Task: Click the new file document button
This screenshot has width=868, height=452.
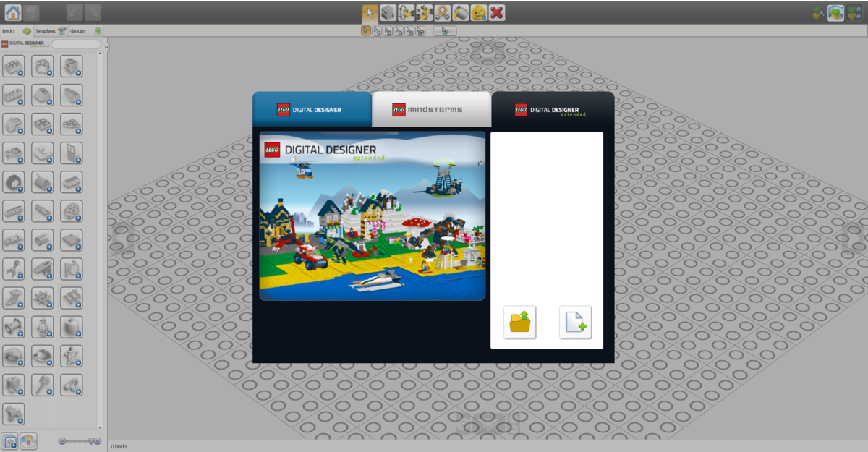Action: pyautogui.click(x=576, y=323)
